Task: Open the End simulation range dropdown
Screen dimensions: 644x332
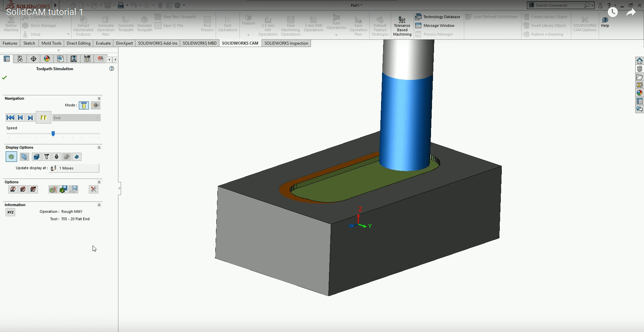Action: pyautogui.click(x=76, y=118)
